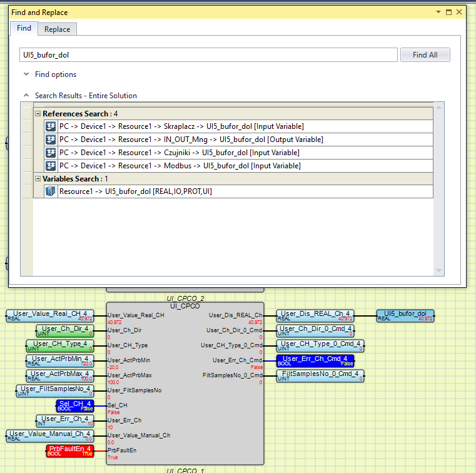Click the Skraplacz reference result icon
The width and height of the screenshot is (476, 473).
[51, 126]
